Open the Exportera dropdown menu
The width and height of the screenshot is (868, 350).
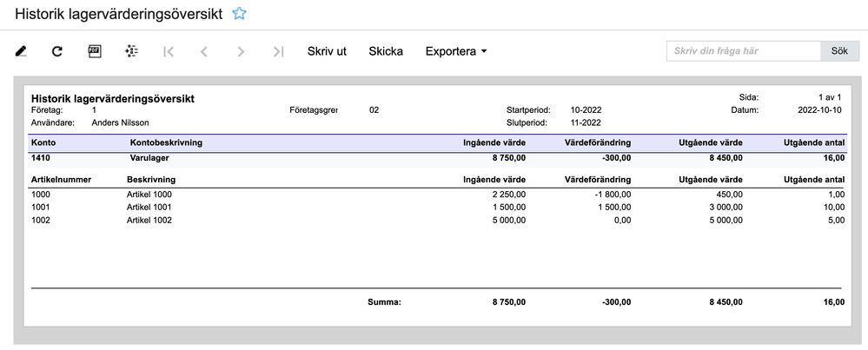tap(456, 51)
